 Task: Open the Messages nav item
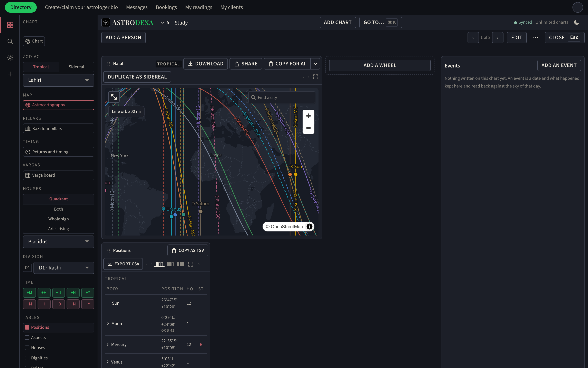click(137, 7)
